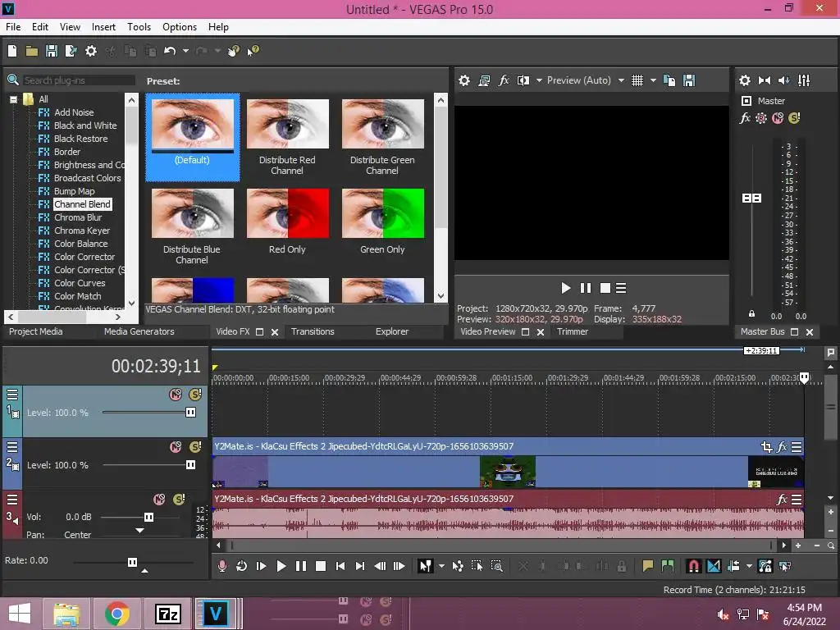The width and height of the screenshot is (840, 630).
Task: Click the Search plug-ins field
Action: coord(79,80)
